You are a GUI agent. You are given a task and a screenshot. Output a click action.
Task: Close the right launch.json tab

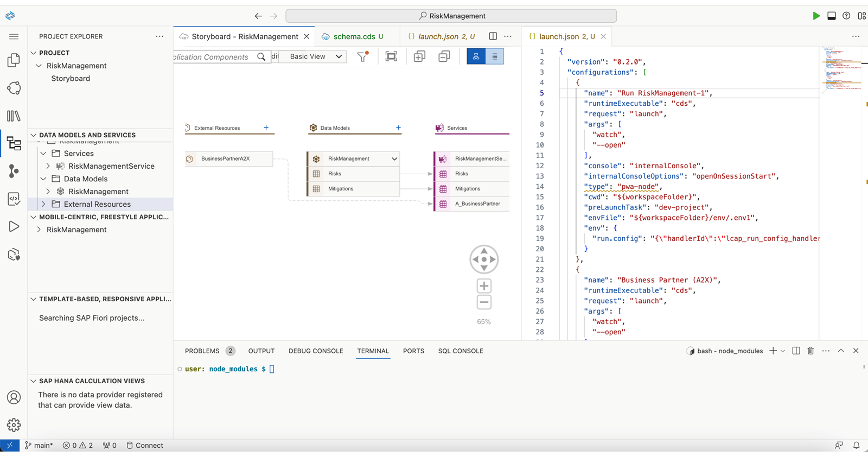[603, 36]
